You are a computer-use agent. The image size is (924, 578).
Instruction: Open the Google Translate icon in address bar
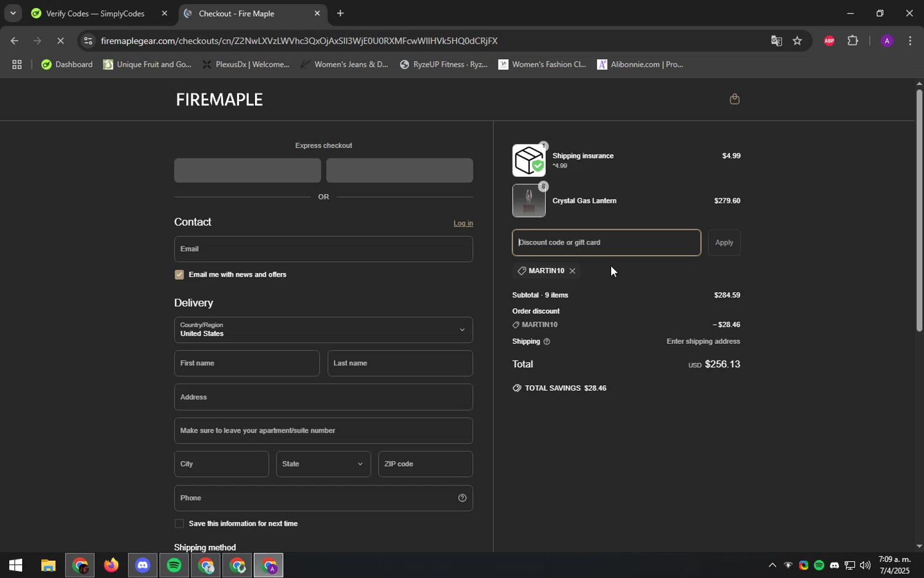776,41
